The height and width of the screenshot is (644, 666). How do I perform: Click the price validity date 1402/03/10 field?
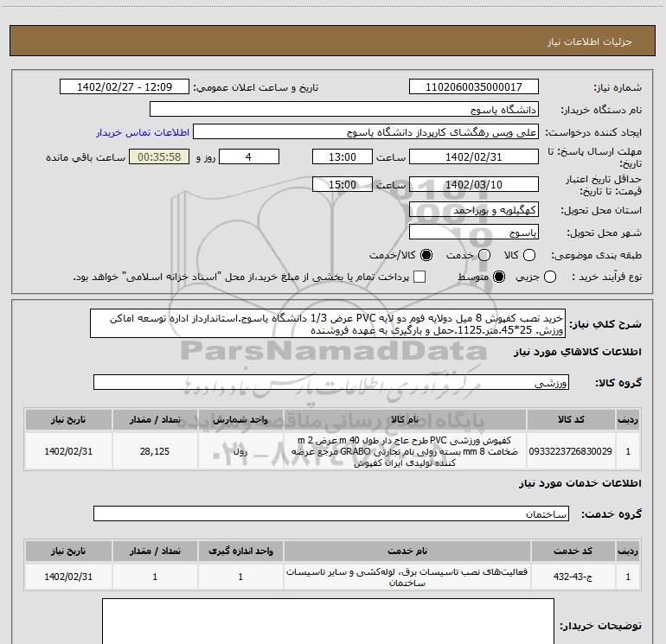(x=474, y=184)
